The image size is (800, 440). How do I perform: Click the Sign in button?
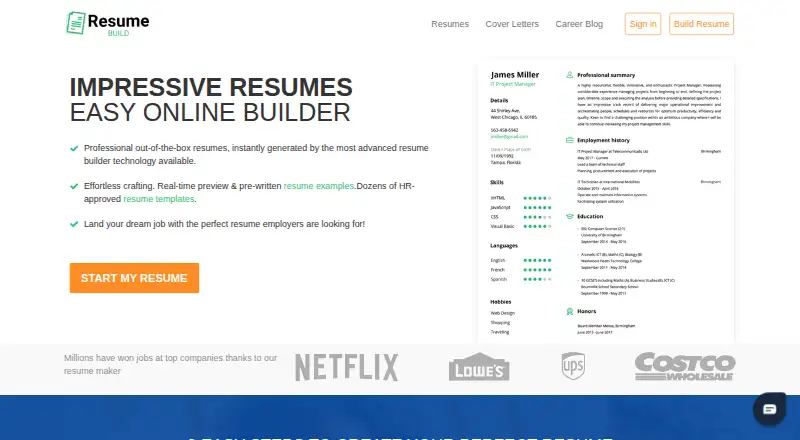(x=643, y=24)
